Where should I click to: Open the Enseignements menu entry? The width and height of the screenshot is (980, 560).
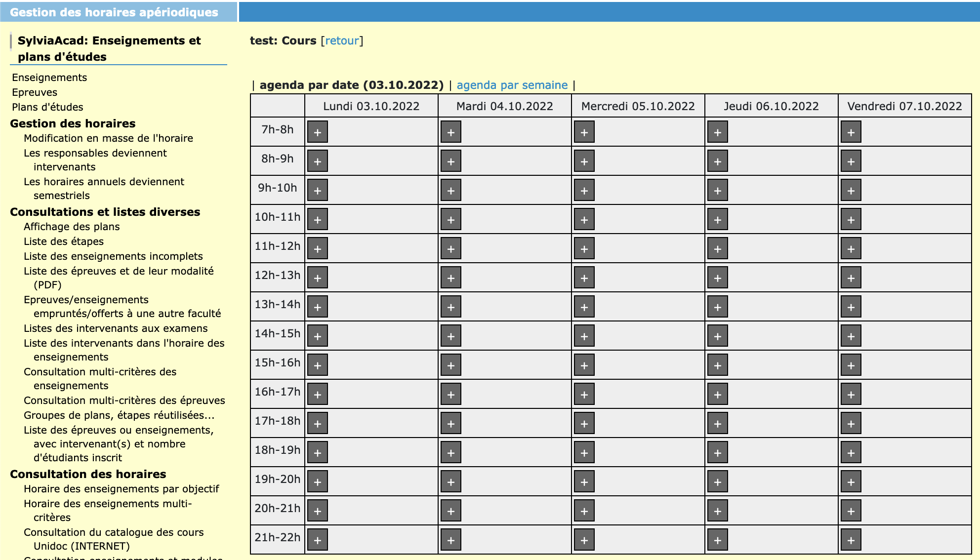click(49, 78)
